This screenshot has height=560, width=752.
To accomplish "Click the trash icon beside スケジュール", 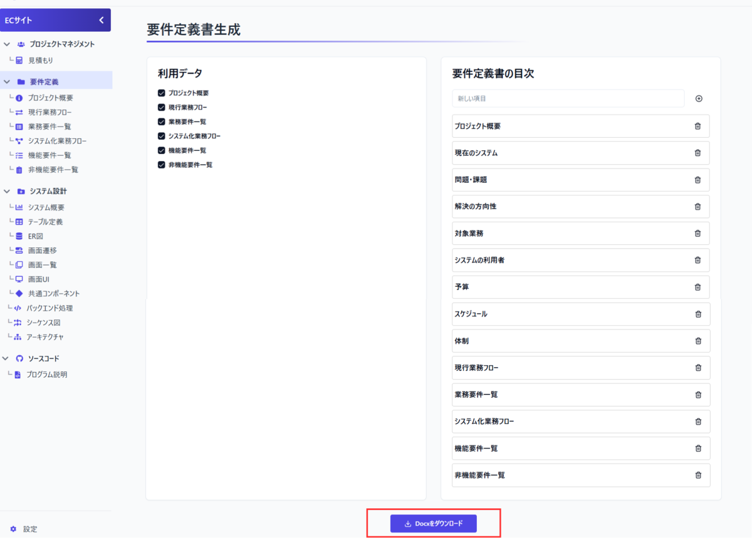I will pos(698,314).
